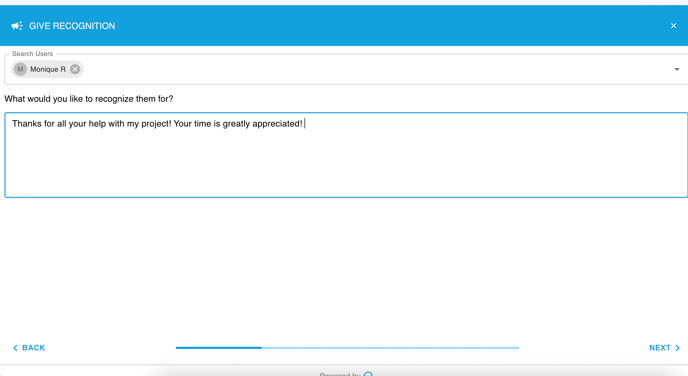
Task: Click the Monique R avatar circle
Action: [x=20, y=69]
